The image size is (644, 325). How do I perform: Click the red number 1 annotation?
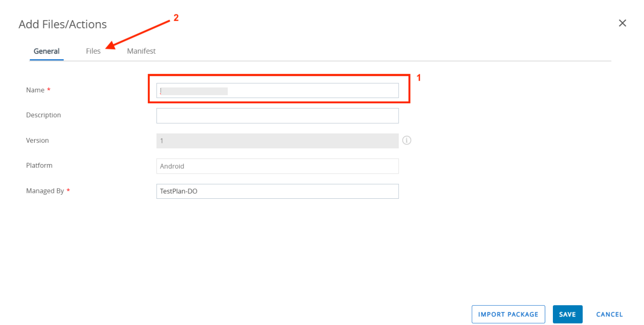click(418, 78)
